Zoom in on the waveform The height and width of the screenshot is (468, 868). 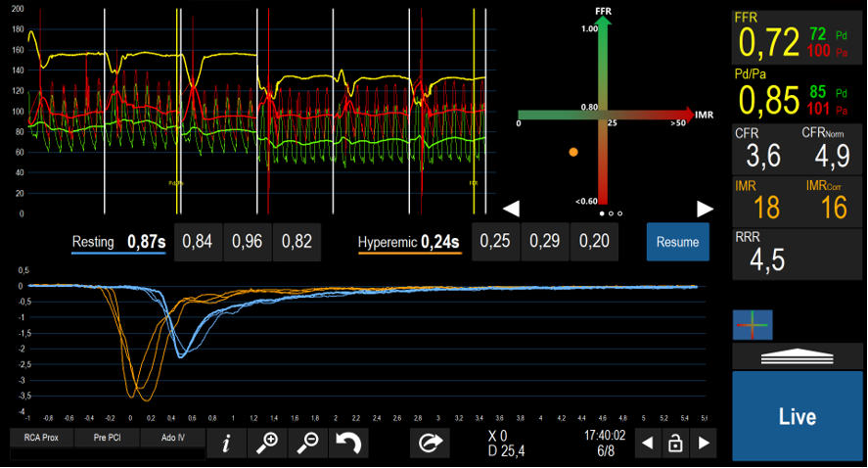267,444
